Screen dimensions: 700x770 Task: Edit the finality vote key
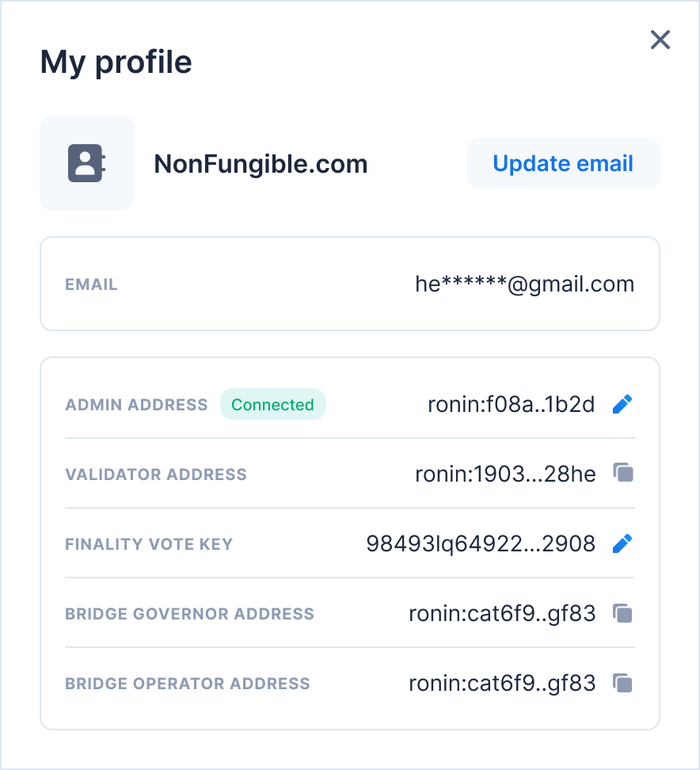623,543
